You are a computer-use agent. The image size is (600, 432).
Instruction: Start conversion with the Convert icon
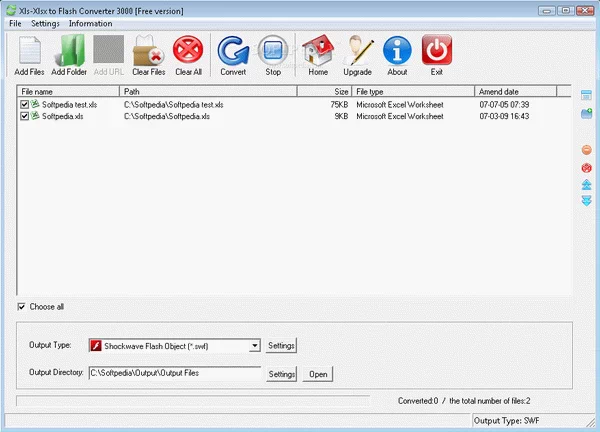(x=233, y=50)
